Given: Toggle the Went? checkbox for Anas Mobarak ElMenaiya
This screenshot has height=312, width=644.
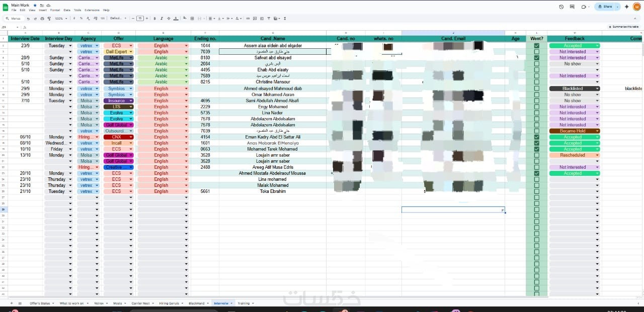Looking at the screenshot, I should click(536, 143).
